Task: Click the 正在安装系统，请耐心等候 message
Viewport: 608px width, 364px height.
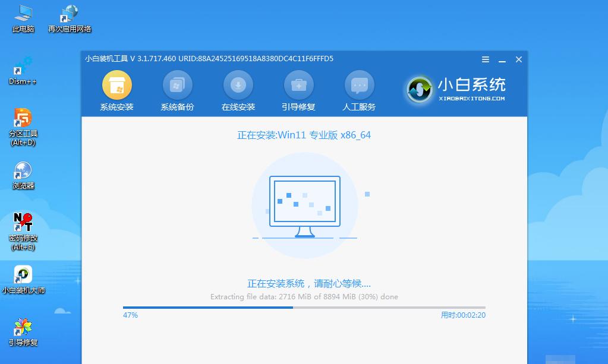Action: click(309, 283)
